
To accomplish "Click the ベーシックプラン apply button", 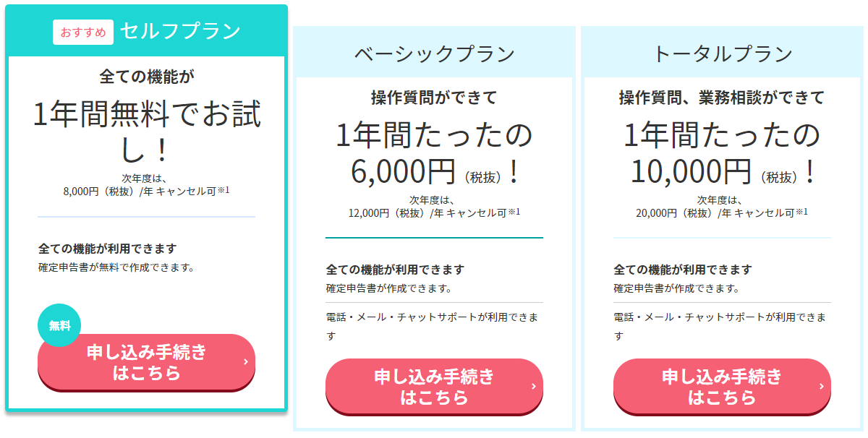I will (x=434, y=387).
